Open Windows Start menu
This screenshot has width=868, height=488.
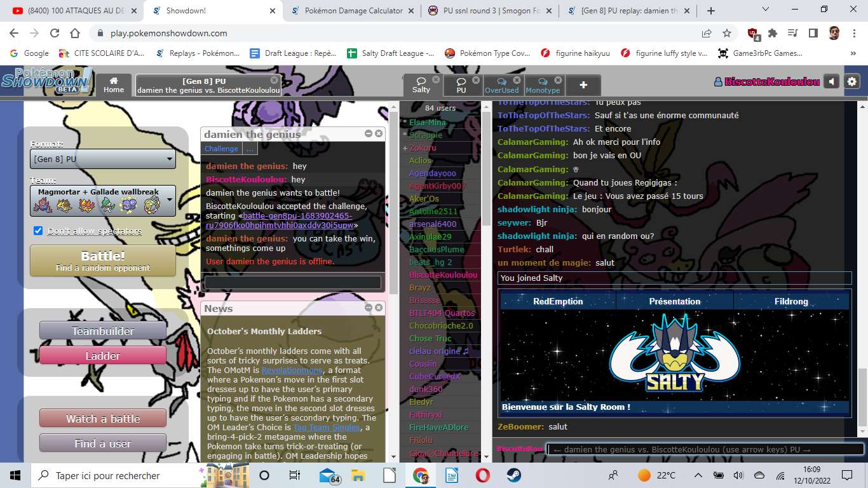pyautogui.click(x=15, y=475)
